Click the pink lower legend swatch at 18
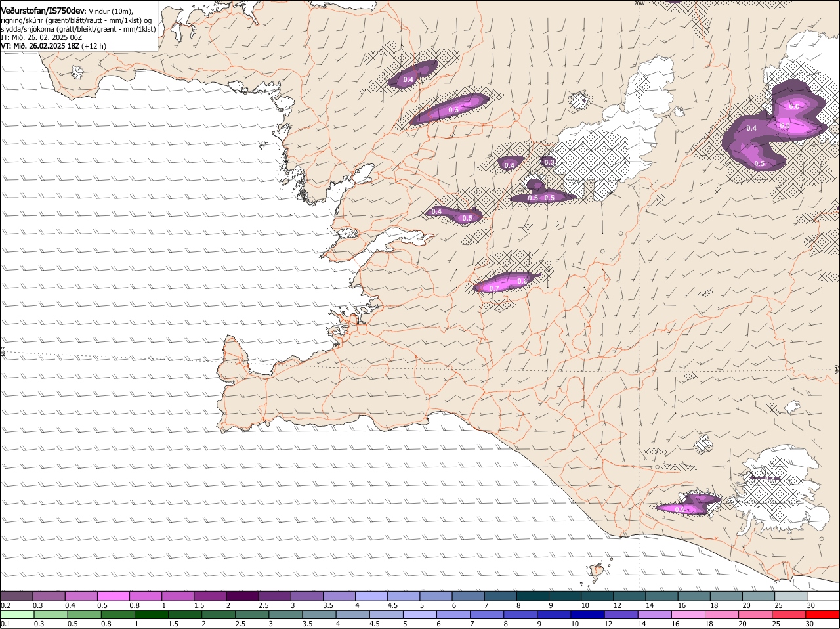The image size is (840, 629). tap(721, 615)
